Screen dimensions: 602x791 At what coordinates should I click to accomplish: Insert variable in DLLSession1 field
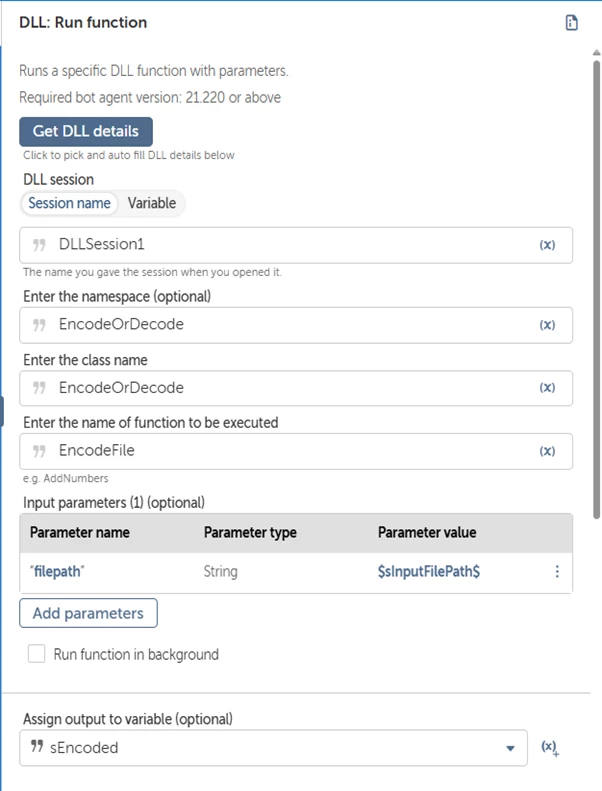[x=547, y=245]
